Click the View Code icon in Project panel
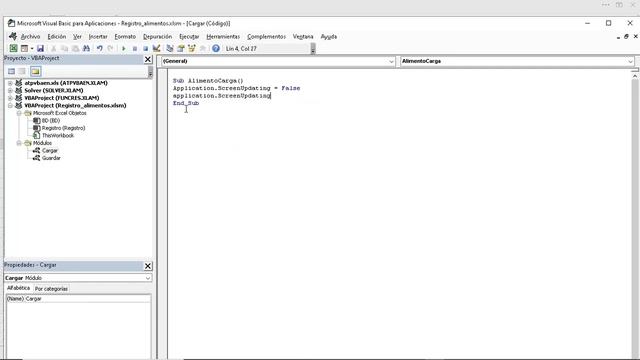Image resolution: width=640 pixels, height=360 pixels. pyautogui.click(x=11, y=71)
